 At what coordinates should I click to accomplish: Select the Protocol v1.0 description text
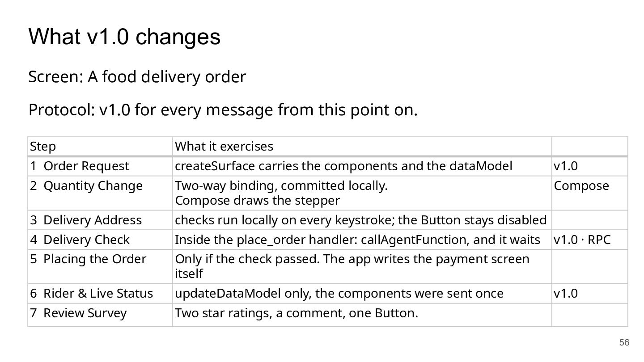click(x=223, y=109)
